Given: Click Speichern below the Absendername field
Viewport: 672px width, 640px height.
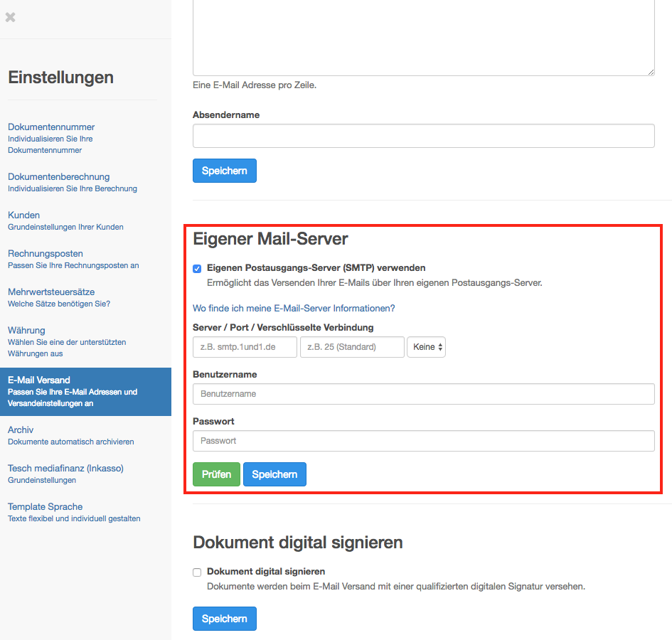Looking at the screenshot, I should point(224,171).
